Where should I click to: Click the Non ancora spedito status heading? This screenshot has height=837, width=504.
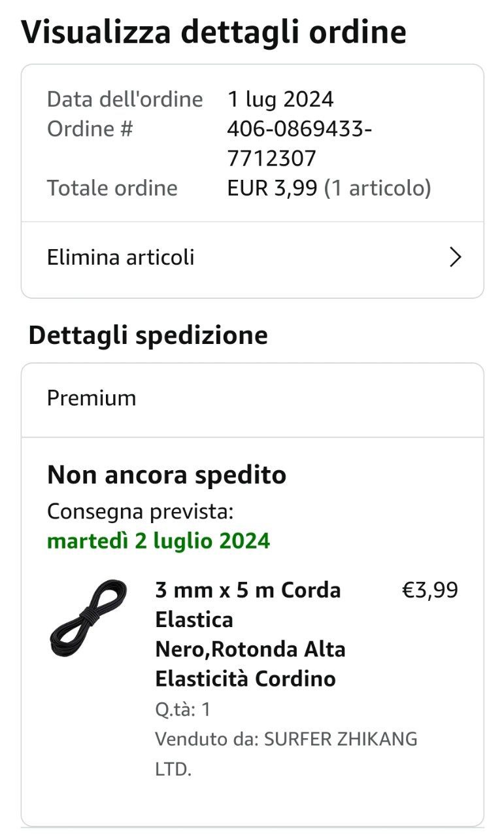coord(167,475)
